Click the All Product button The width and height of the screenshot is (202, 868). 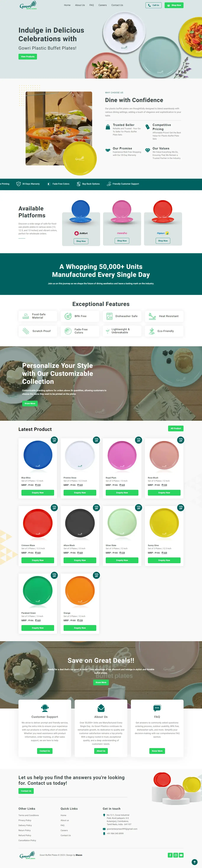176,428
